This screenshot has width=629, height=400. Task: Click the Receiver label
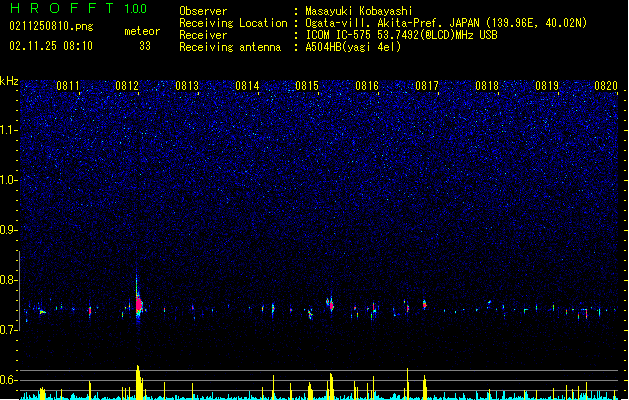point(203,35)
